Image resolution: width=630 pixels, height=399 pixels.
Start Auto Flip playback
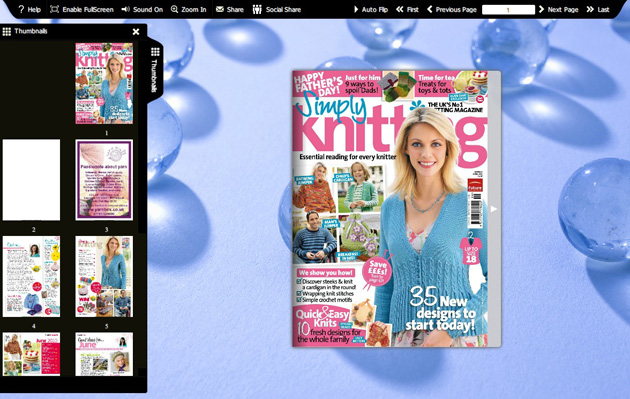point(370,9)
